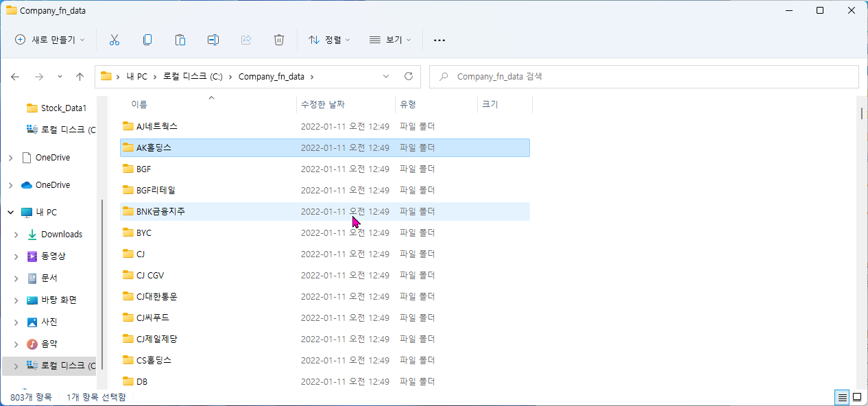Click the 음악 music icon in sidebar

coord(32,344)
